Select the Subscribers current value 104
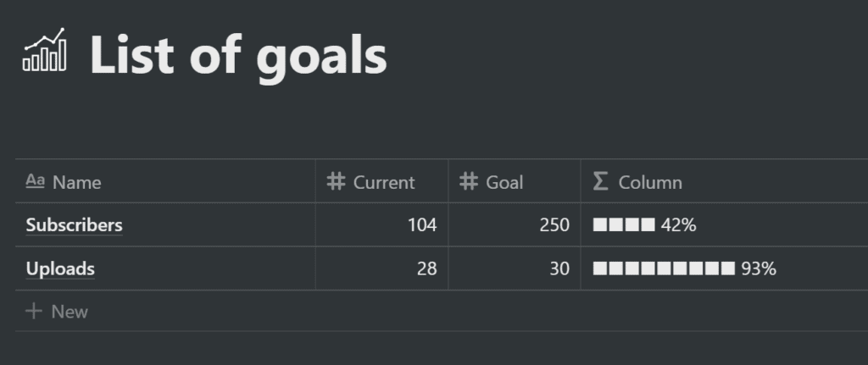 [382, 225]
